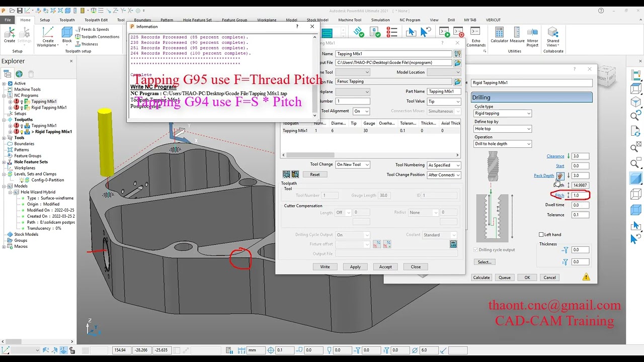Expand the Active tree node
This screenshot has width=644, height=362.
pos(4,83)
